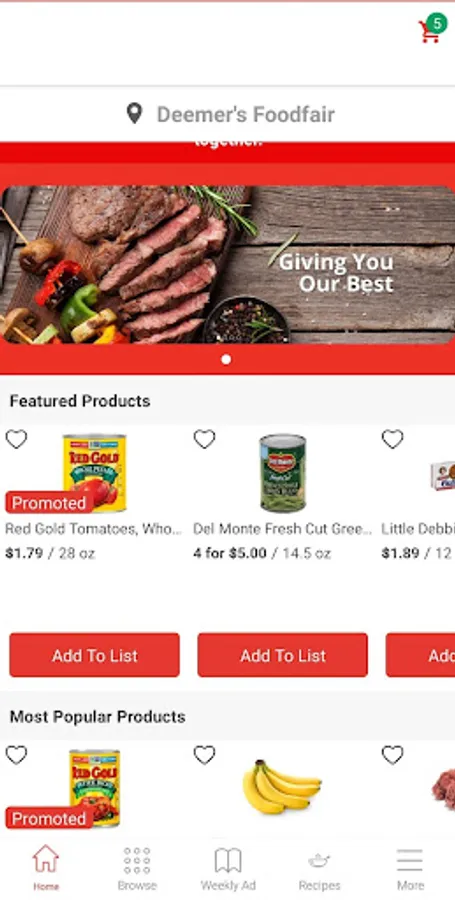Viewport: 455px width, 900px height.
Task: Open the Red Gold Tomatoes product image
Action: (95, 473)
